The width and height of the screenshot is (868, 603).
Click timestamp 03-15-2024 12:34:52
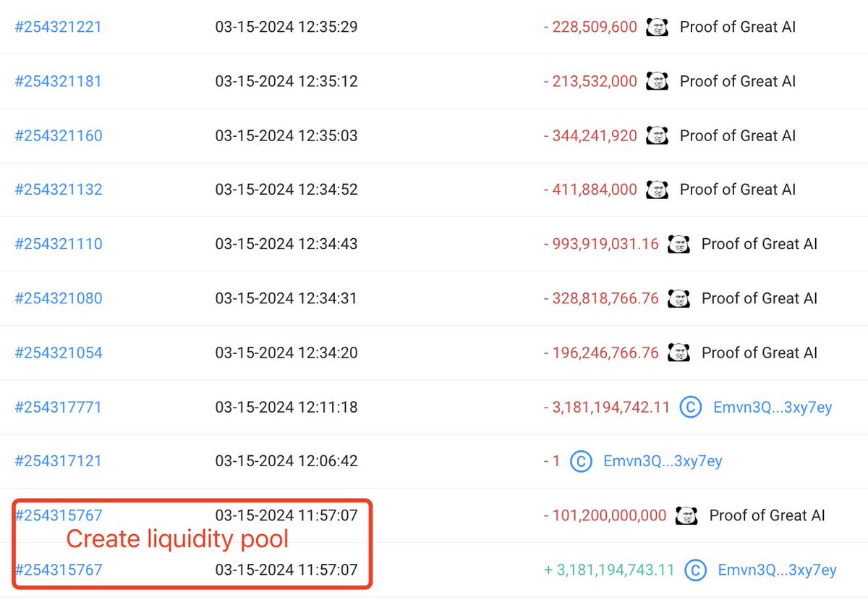(x=286, y=190)
